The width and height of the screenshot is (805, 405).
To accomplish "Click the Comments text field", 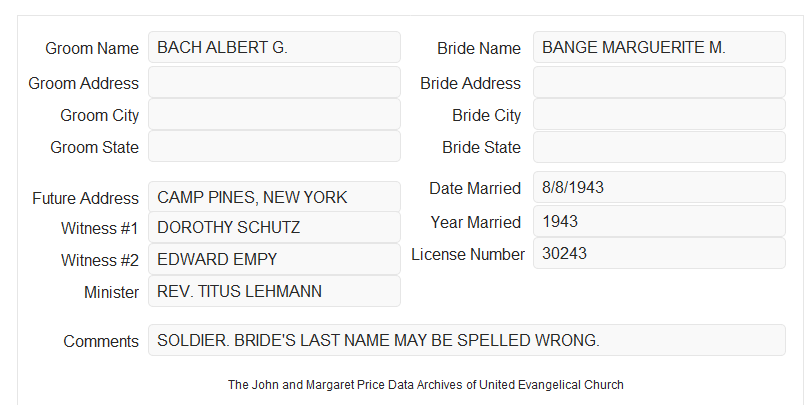I will click(x=467, y=340).
